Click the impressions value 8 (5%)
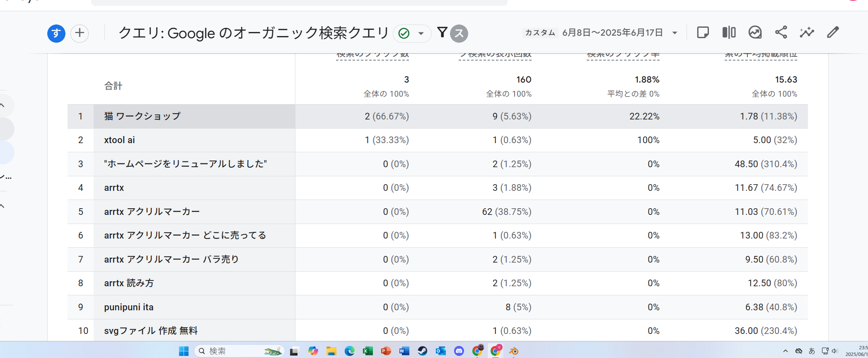This screenshot has height=358, width=868. point(518,307)
